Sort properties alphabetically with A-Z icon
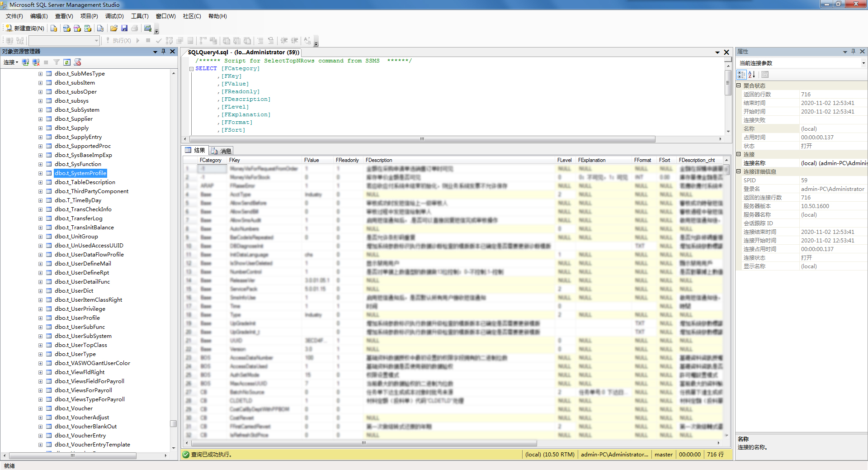The height and width of the screenshot is (470, 868). (752, 75)
